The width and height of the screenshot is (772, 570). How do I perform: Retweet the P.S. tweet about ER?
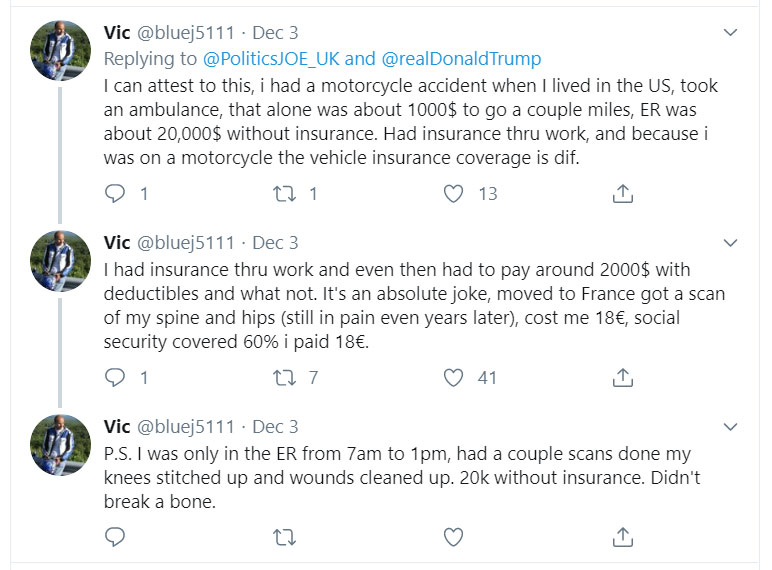(284, 537)
